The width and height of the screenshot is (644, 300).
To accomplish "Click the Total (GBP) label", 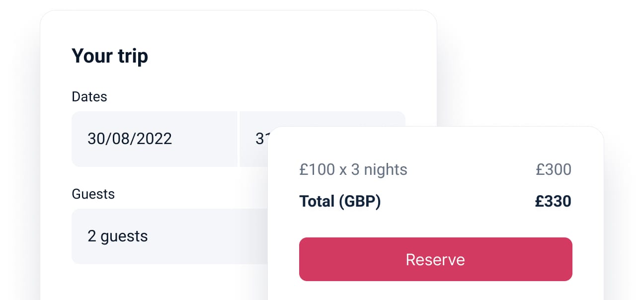I will coord(340,201).
